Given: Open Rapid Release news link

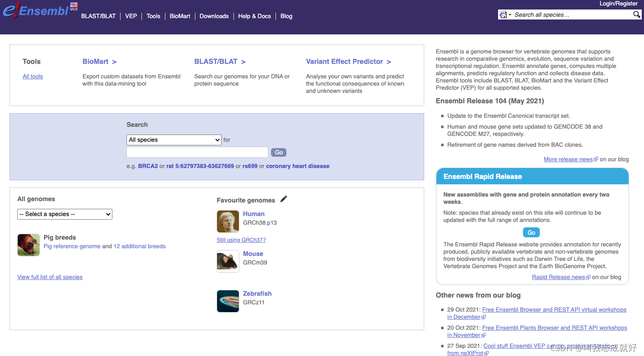Looking at the screenshot, I should 558,277.
